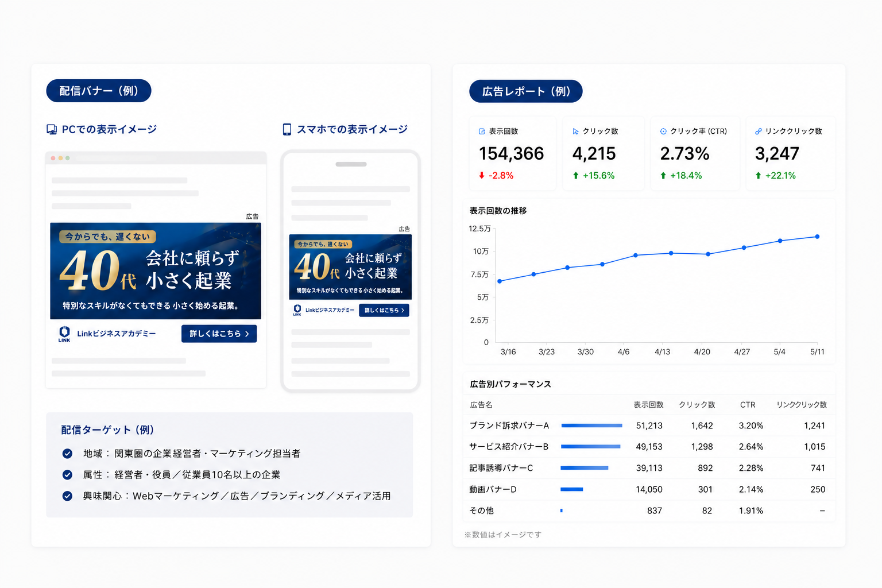Click the chart data point at 3/16
882x588 pixels.
tap(500, 281)
